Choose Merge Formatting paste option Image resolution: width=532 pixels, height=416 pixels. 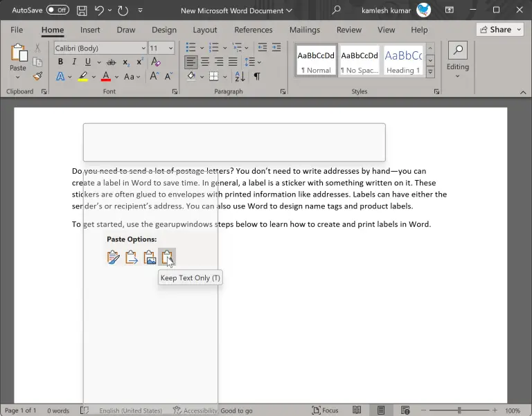click(132, 257)
